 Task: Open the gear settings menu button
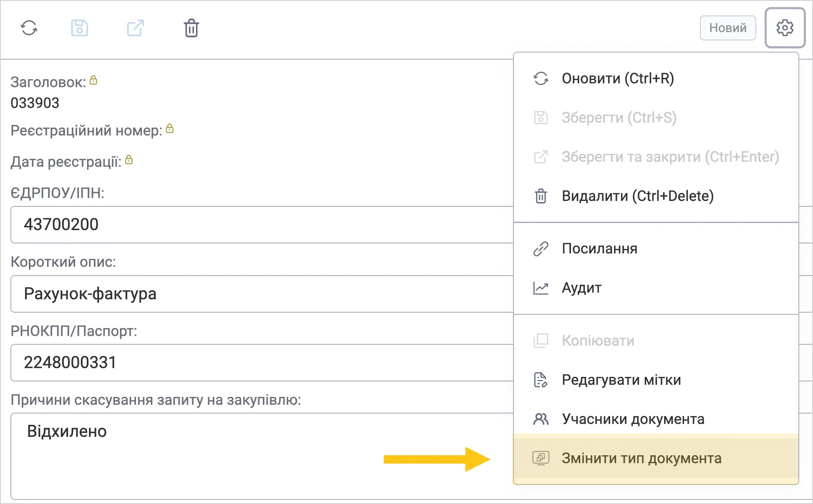click(785, 28)
